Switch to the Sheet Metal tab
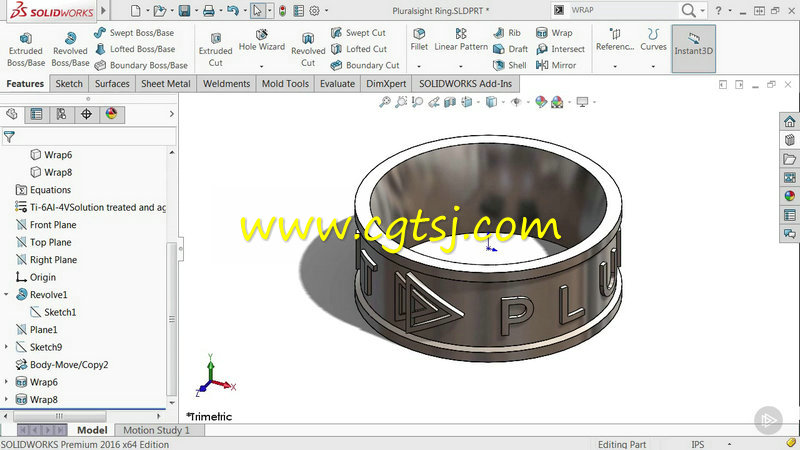 coord(165,84)
